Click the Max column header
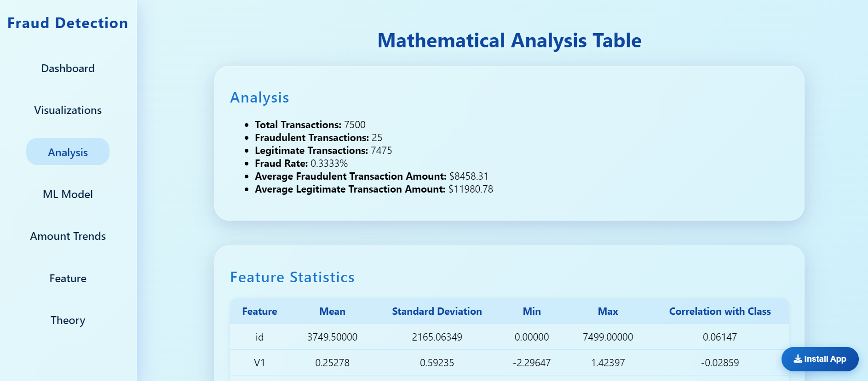 608,311
